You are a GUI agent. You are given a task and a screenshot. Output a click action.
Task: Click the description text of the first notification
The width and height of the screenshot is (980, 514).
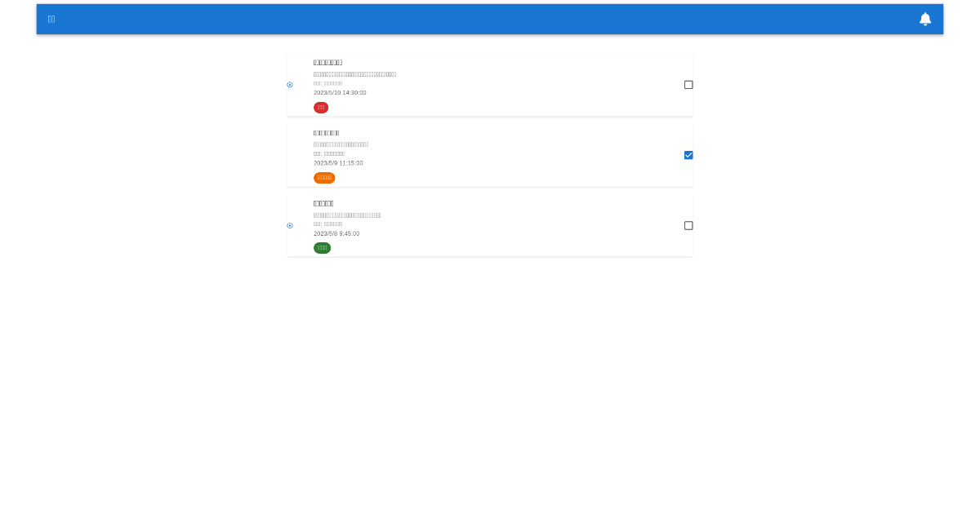[355, 73]
